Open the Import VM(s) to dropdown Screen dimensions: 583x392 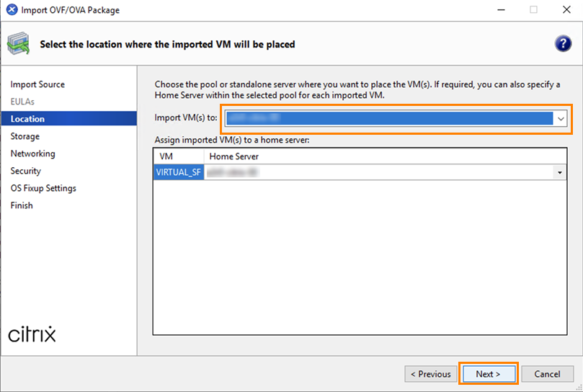[x=560, y=118]
